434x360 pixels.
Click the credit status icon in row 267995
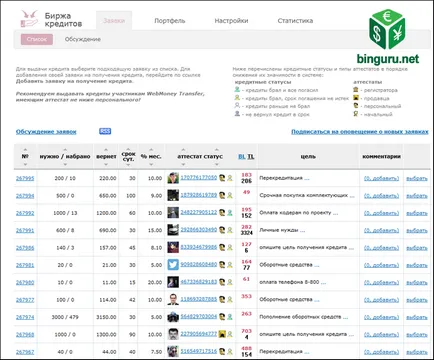coord(230,178)
